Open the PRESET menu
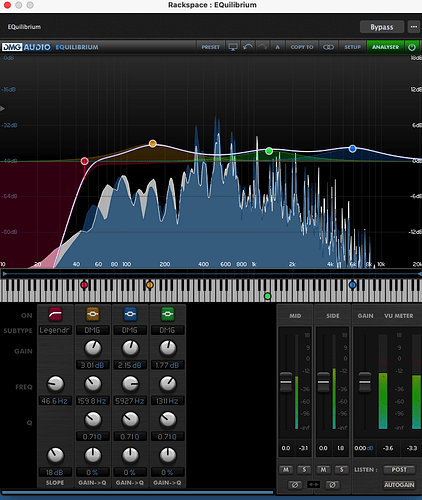Viewport: 422px width, 500px height. (211, 47)
